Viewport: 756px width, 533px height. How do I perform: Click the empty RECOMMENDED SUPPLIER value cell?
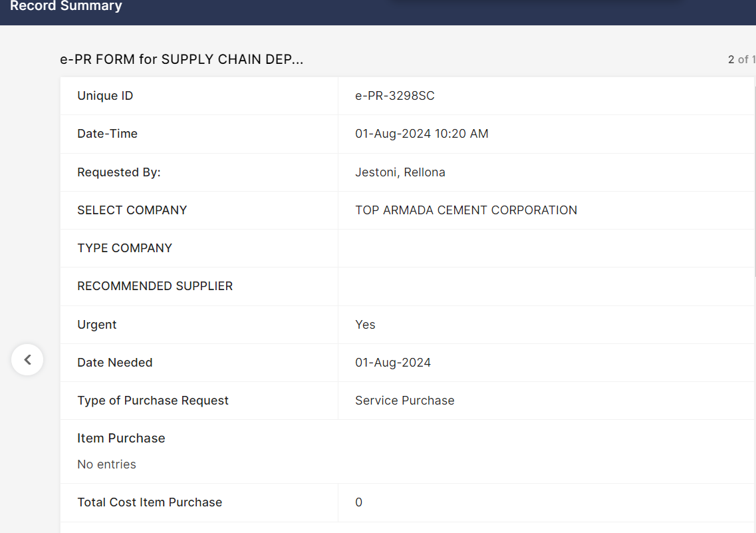(x=545, y=286)
